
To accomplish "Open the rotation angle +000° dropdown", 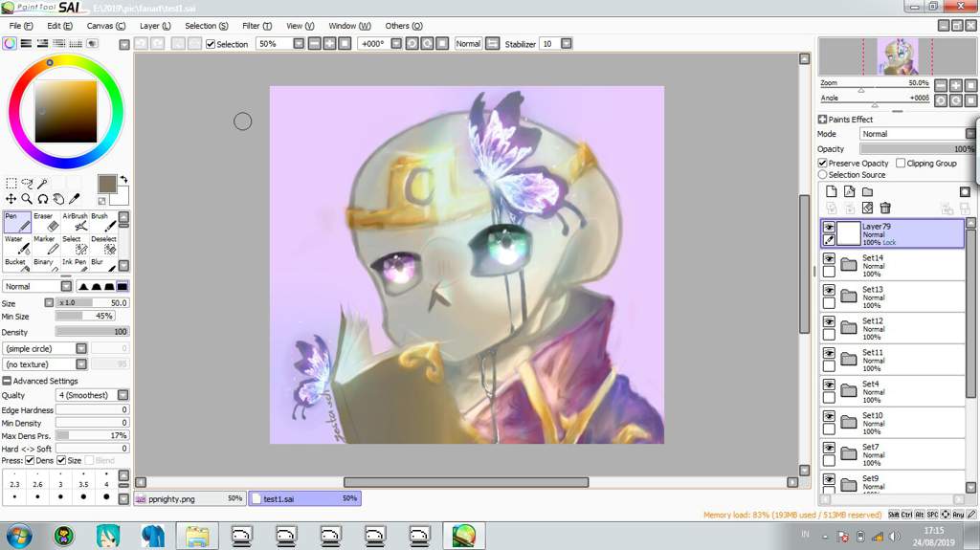I will point(396,44).
